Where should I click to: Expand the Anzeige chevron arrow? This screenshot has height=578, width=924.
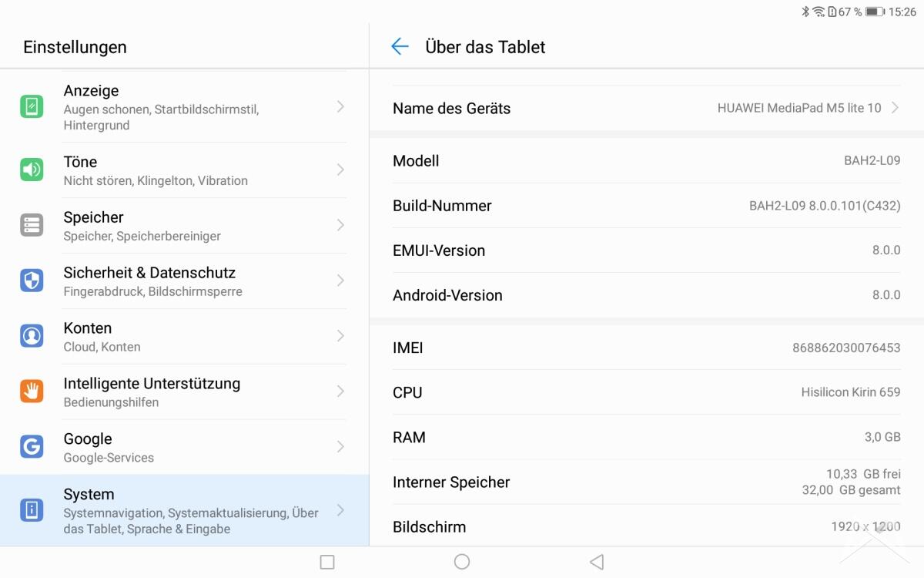340,106
